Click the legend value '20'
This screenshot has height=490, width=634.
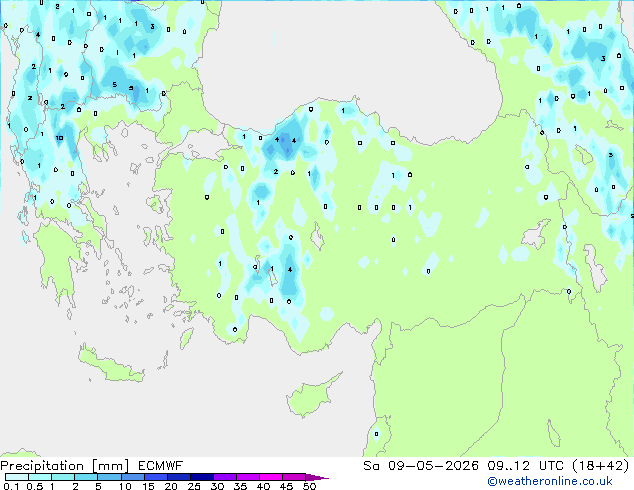pyautogui.click(x=171, y=486)
